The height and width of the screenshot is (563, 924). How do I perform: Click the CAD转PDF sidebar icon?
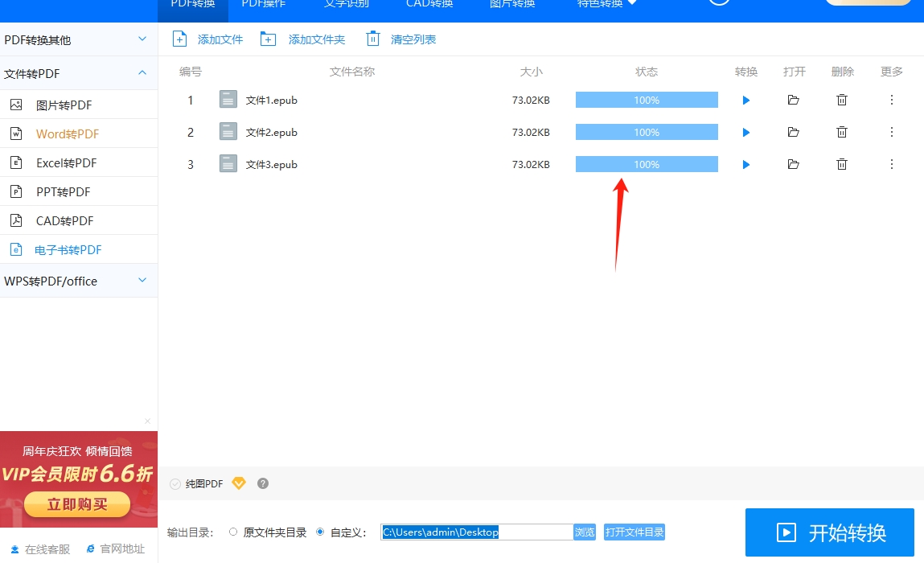16,220
